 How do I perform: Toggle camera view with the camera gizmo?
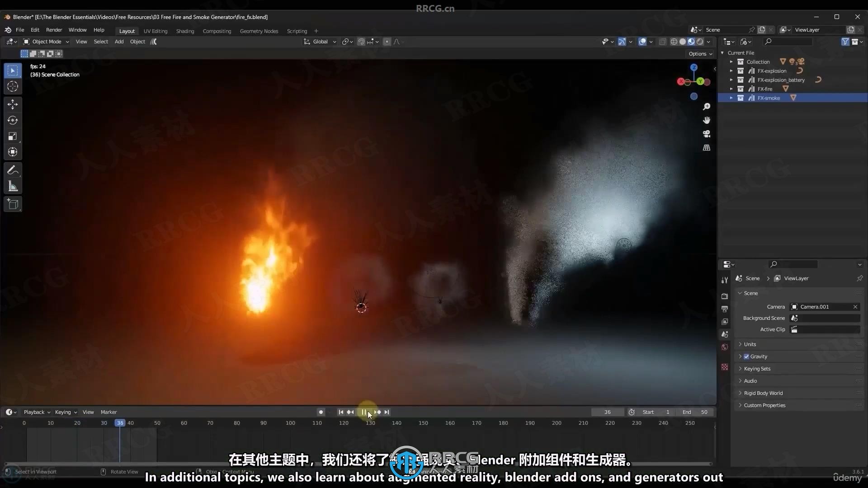707,134
